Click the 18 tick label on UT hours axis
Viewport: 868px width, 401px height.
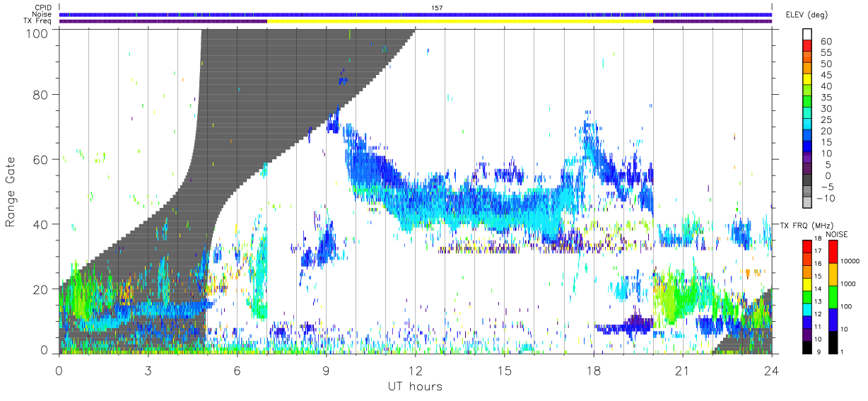tap(593, 370)
